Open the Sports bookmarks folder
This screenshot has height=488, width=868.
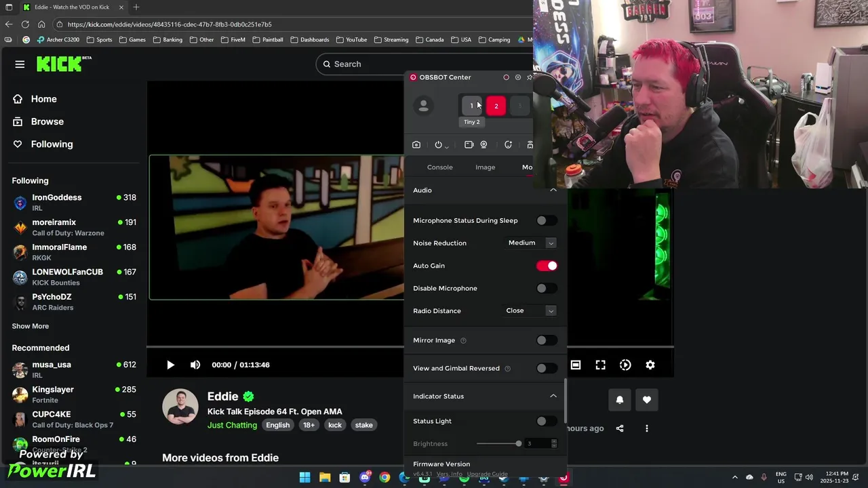(99, 40)
